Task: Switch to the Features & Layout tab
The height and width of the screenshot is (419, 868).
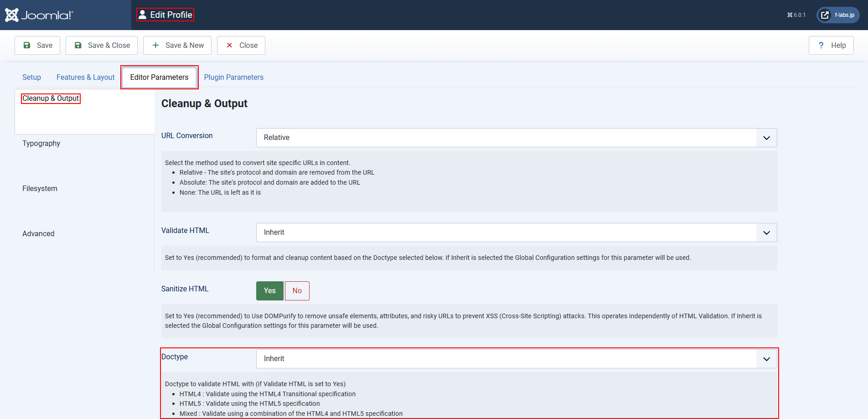Action: point(85,77)
